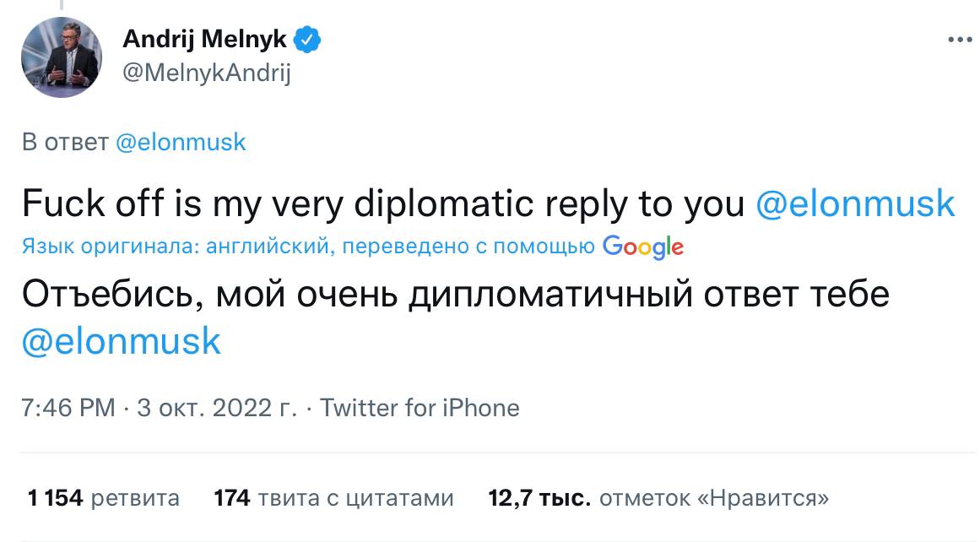Image resolution: width=980 pixels, height=542 pixels.
Task: Click the display name Andrij Melnyk
Action: pyautogui.click(x=205, y=39)
